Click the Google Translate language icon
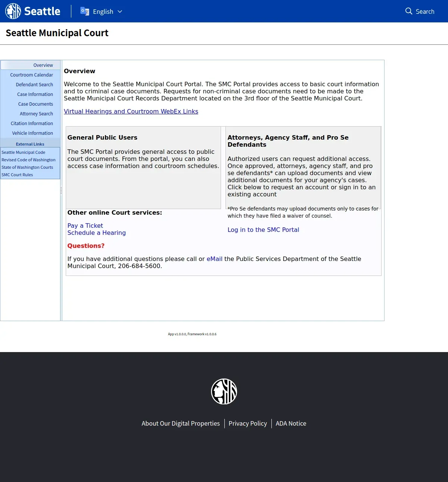448x482 pixels. (x=85, y=11)
